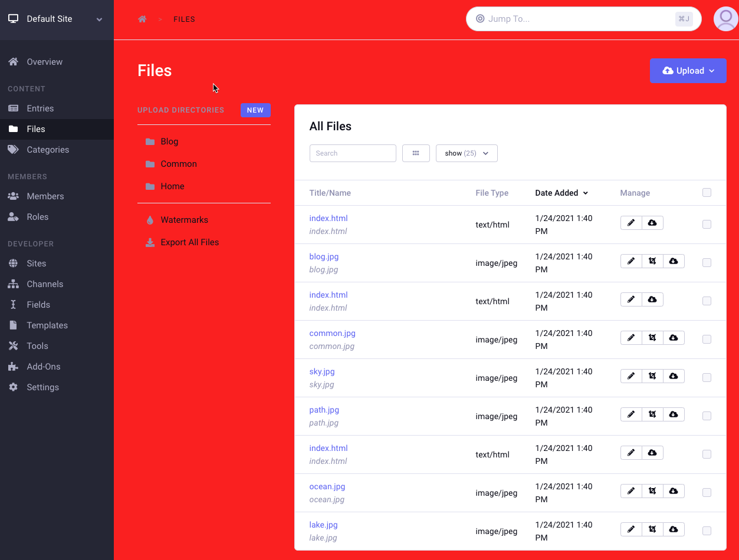Click the Jump To search field

[x=584, y=19]
